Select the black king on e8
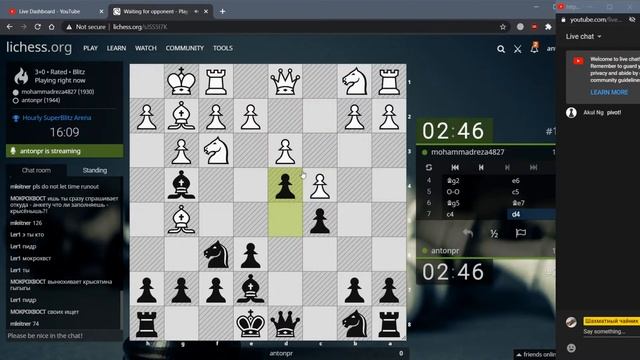Viewport: 640px width, 360px height. [x=251, y=323]
